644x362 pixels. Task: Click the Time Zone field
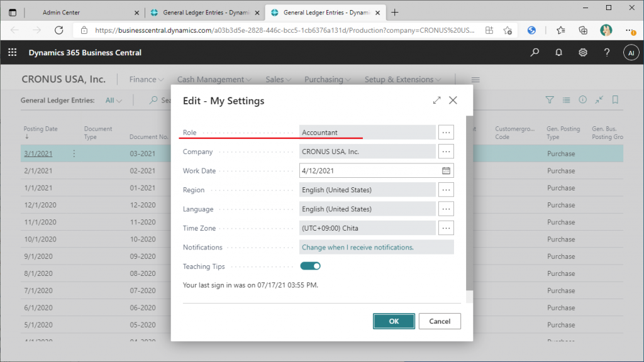point(367,228)
